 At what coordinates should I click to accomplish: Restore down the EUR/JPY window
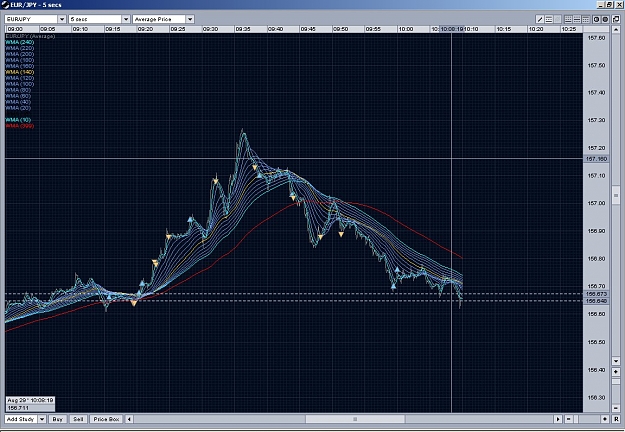pos(609,5)
